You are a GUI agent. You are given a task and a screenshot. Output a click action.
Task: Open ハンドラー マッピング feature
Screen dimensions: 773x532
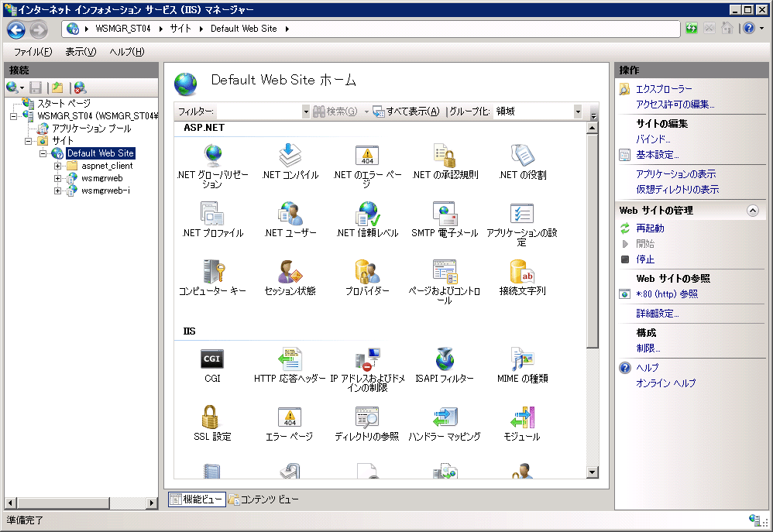tap(445, 418)
